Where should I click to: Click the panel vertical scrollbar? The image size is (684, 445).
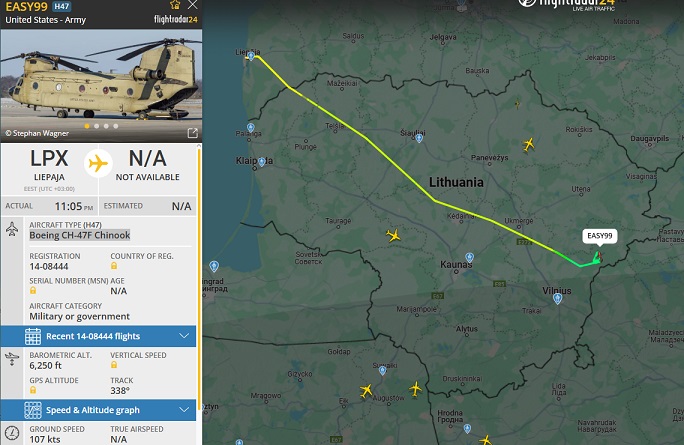coord(199,279)
